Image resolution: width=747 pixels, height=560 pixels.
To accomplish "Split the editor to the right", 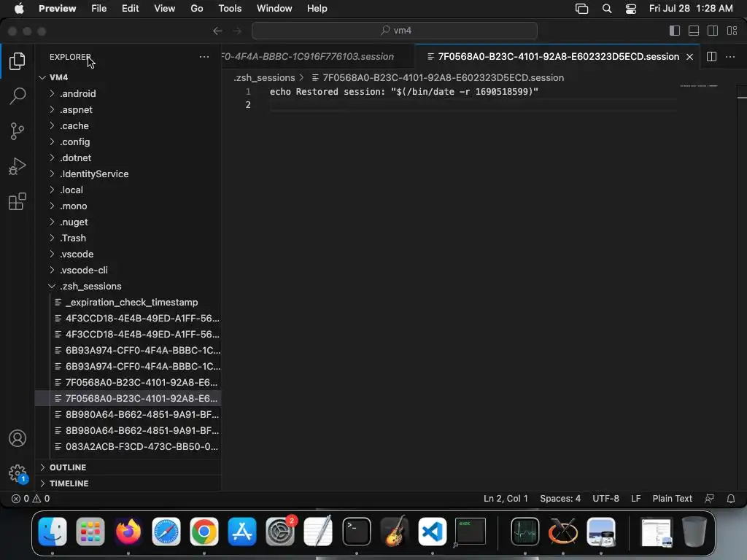I will point(711,57).
